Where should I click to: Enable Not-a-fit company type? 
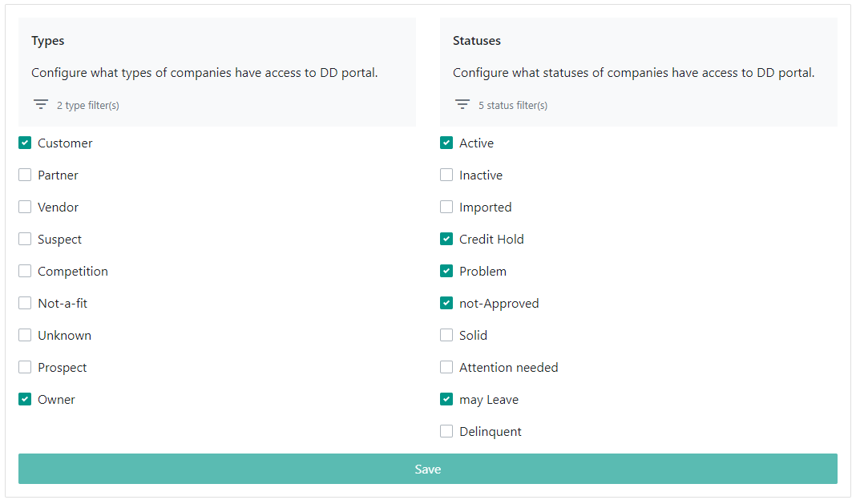(25, 303)
